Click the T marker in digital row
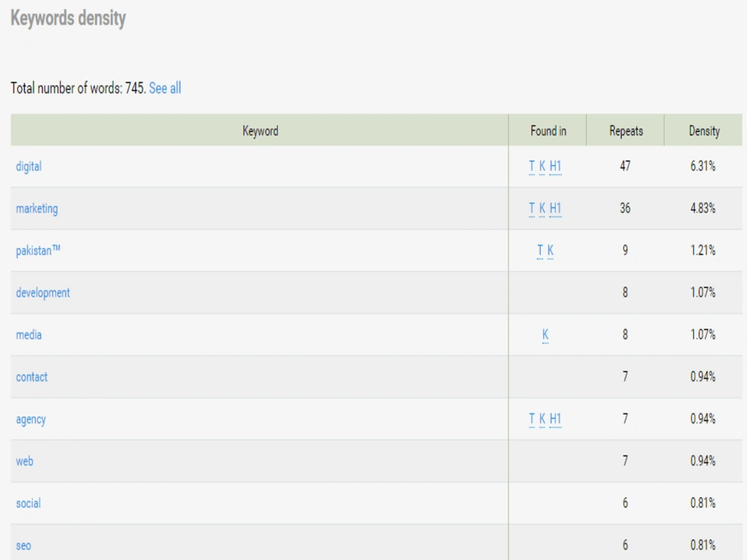This screenshot has width=747, height=560. click(532, 167)
